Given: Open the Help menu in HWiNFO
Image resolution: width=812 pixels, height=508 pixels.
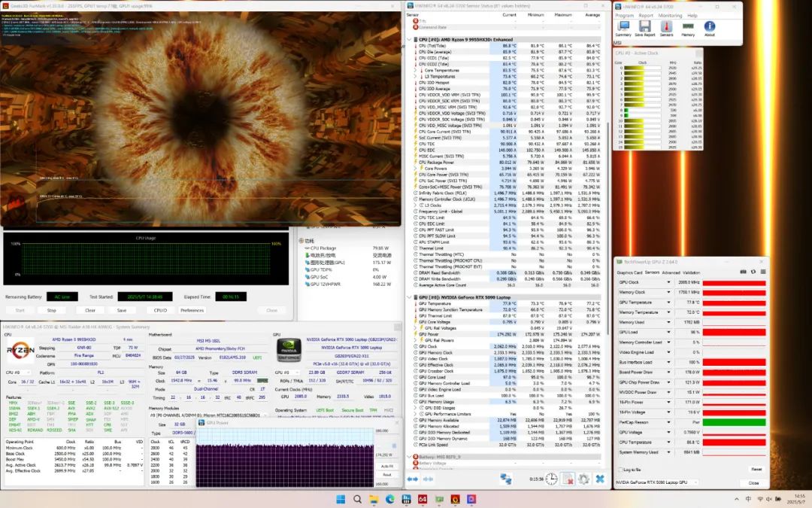Looking at the screenshot, I should (692, 16).
